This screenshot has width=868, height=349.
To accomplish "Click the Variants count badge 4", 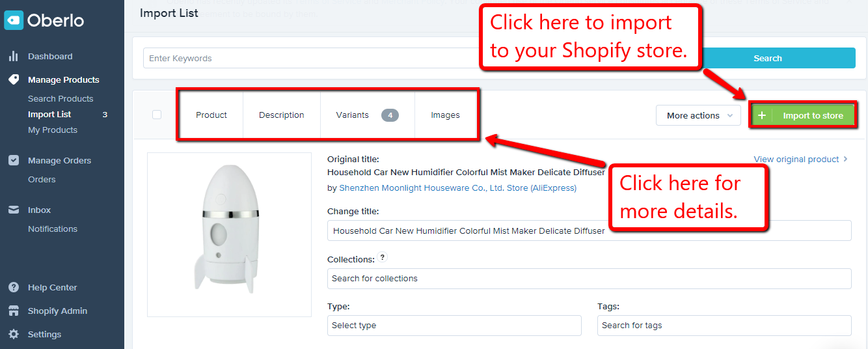I will pos(390,115).
